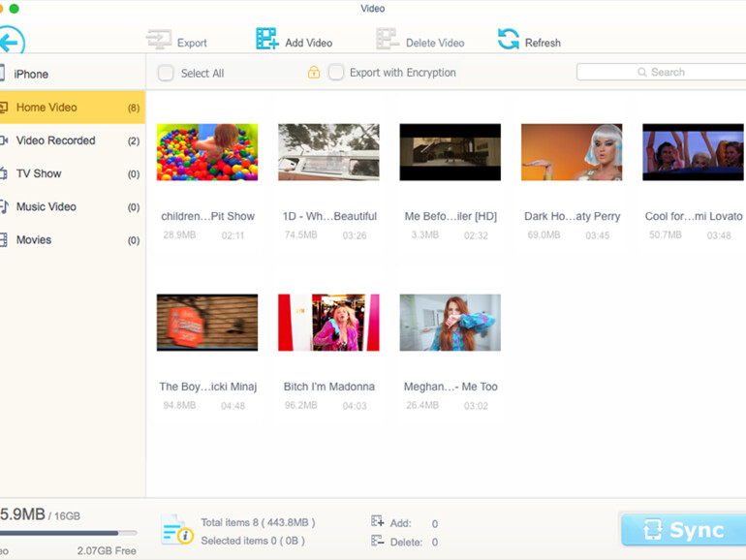The image size is (746, 560).
Task: Click the Refresh button label
Action: [543, 43]
